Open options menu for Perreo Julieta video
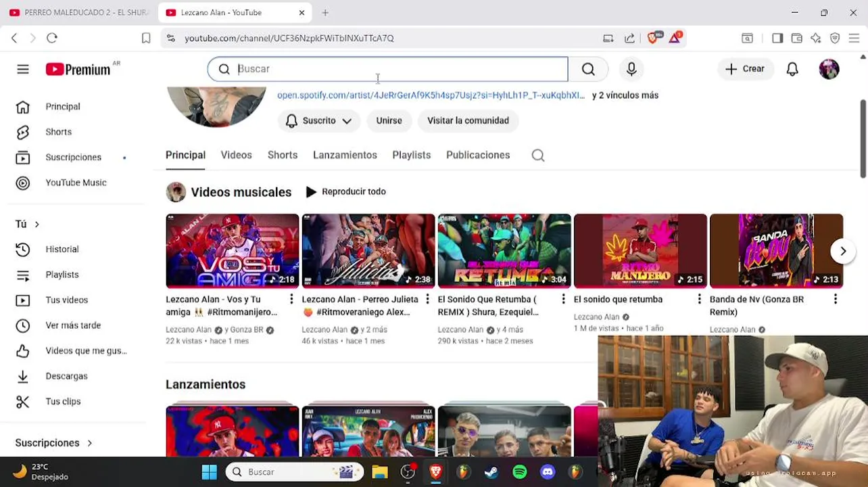This screenshot has height=487, width=868. 427,300
